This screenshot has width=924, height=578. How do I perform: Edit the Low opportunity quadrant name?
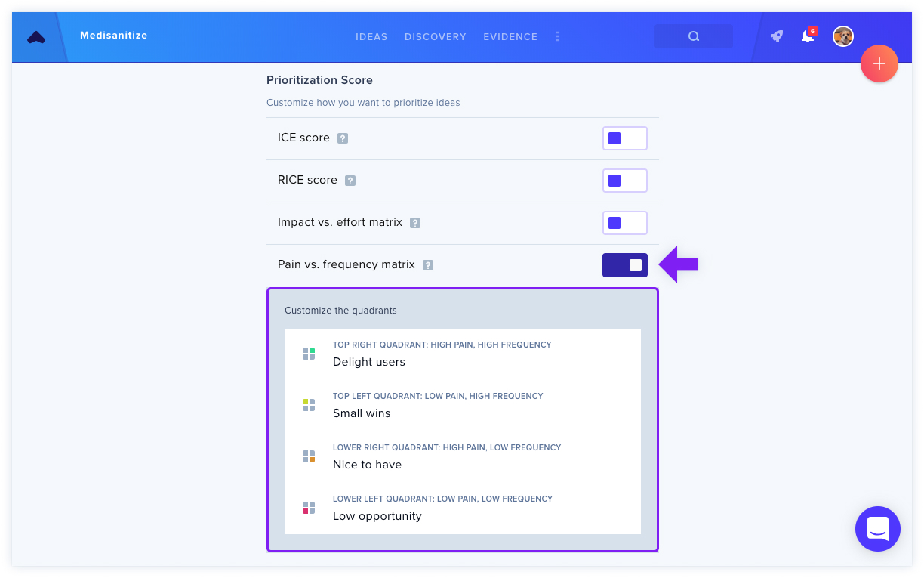point(377,516)
